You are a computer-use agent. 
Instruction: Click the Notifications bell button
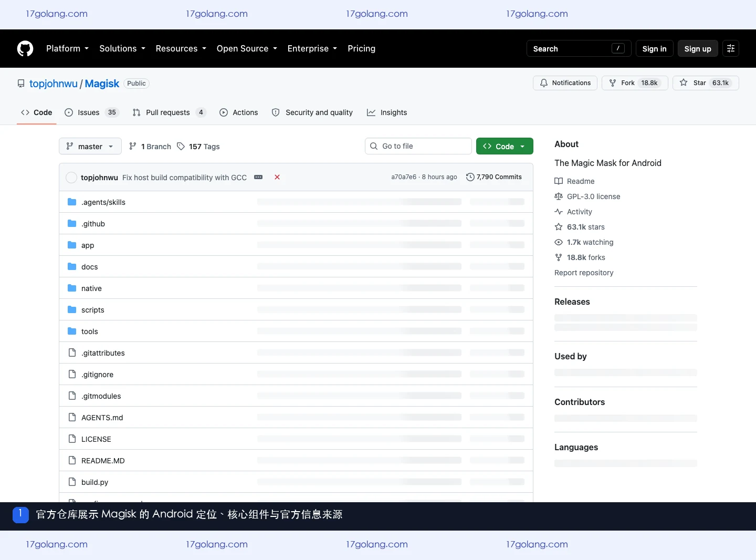[565, 83]
